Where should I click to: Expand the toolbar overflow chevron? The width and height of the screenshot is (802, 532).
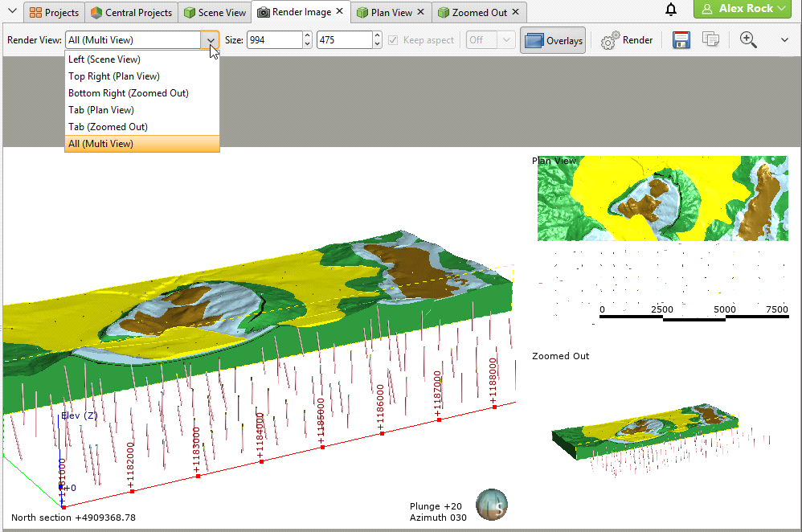click(x=784, y=40)
